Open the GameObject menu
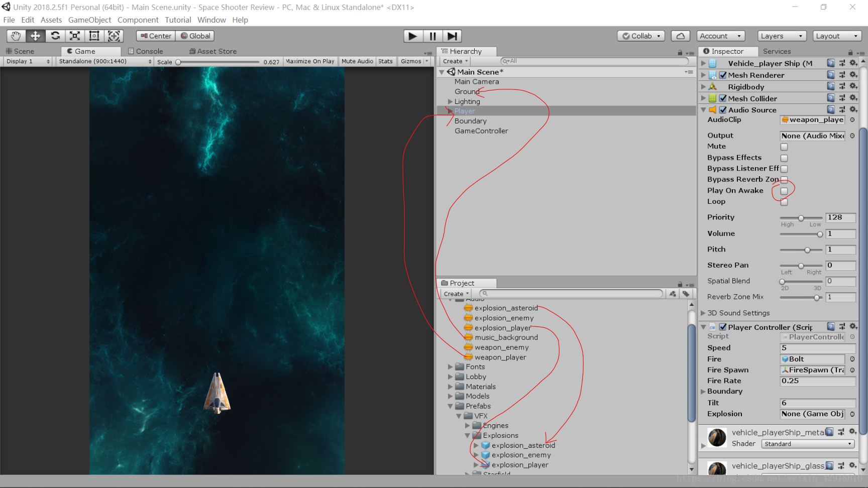The height and width of the screenshot is (488, 868). [90, 20]
